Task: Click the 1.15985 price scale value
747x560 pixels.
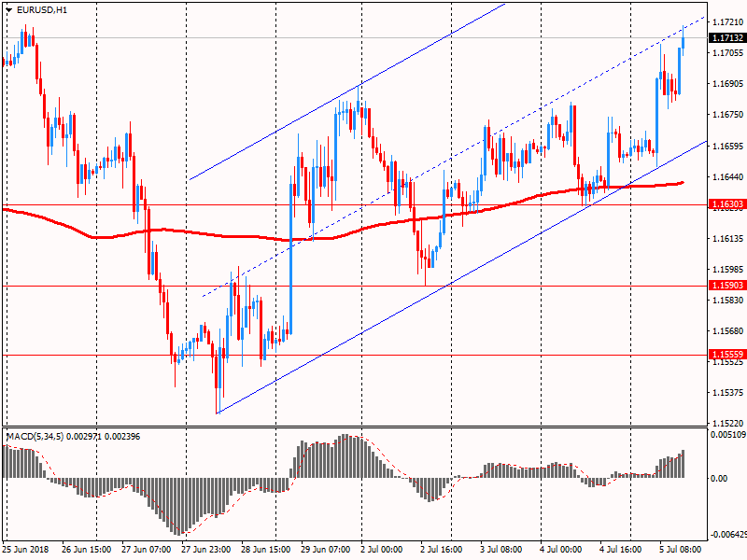Action: coord(728,269)
